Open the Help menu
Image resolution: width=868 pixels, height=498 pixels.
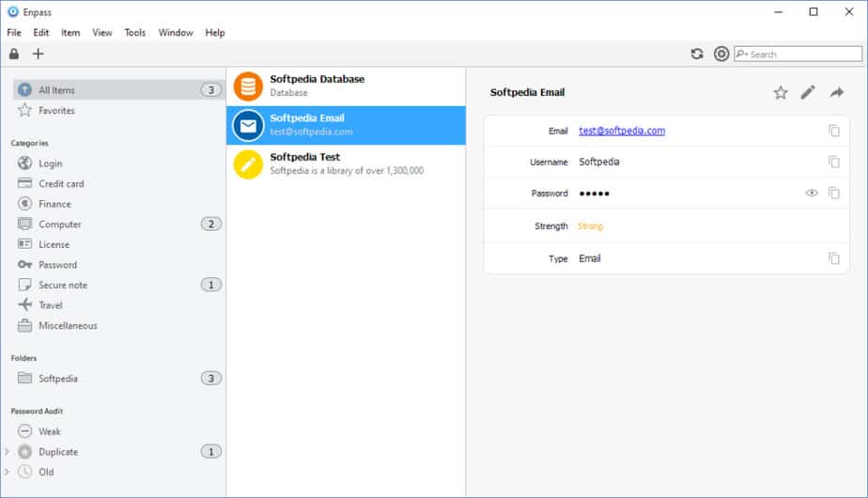point(215,33)
